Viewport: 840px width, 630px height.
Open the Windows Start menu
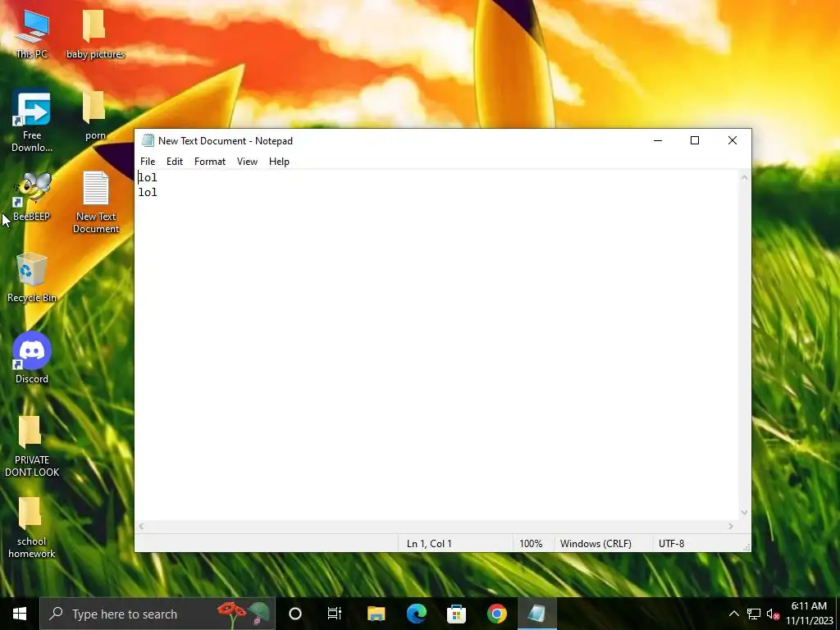[x=20, y=614]
